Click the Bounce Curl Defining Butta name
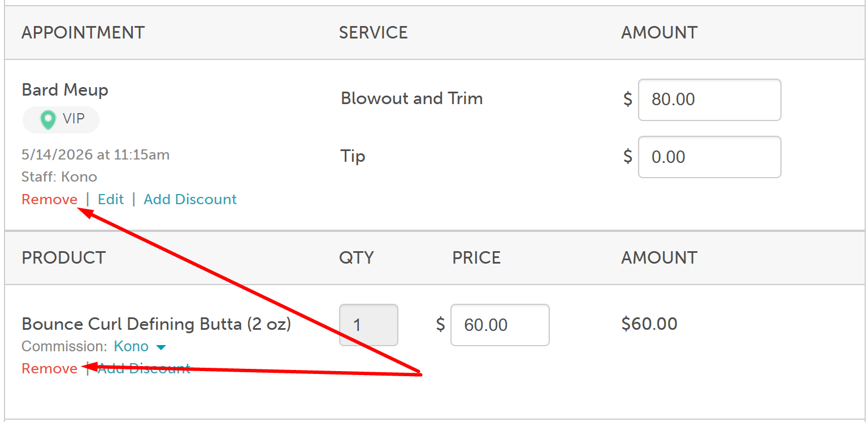868x422 pixels. point(157,324)
